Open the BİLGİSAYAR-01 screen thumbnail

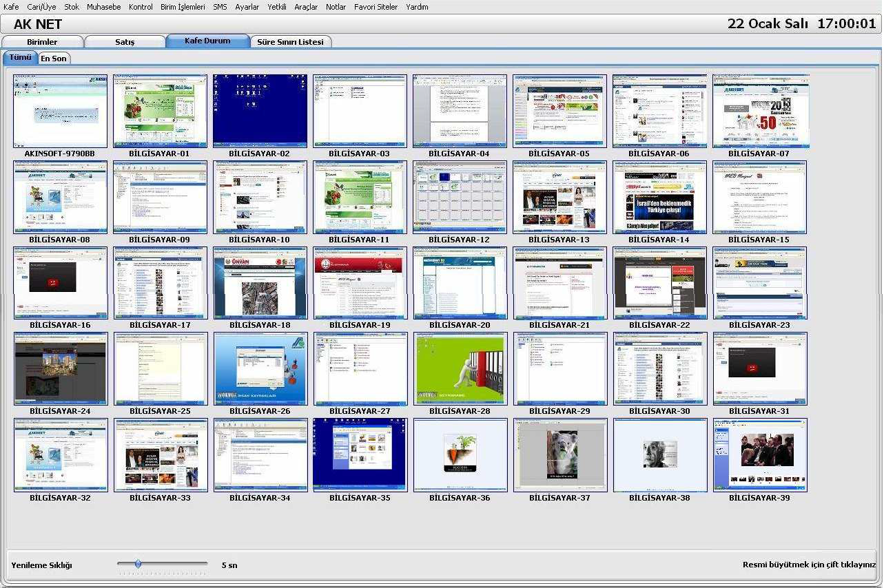pos(160,111)
